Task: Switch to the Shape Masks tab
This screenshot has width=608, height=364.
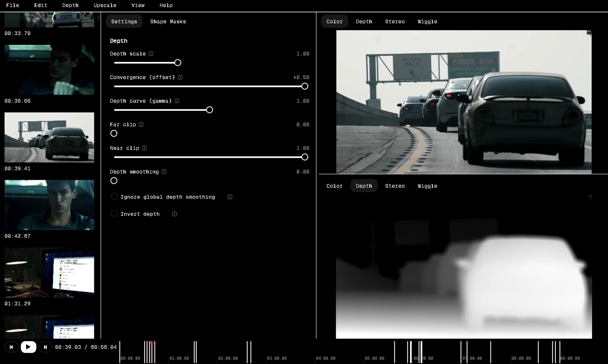Action: coord(168,22)
